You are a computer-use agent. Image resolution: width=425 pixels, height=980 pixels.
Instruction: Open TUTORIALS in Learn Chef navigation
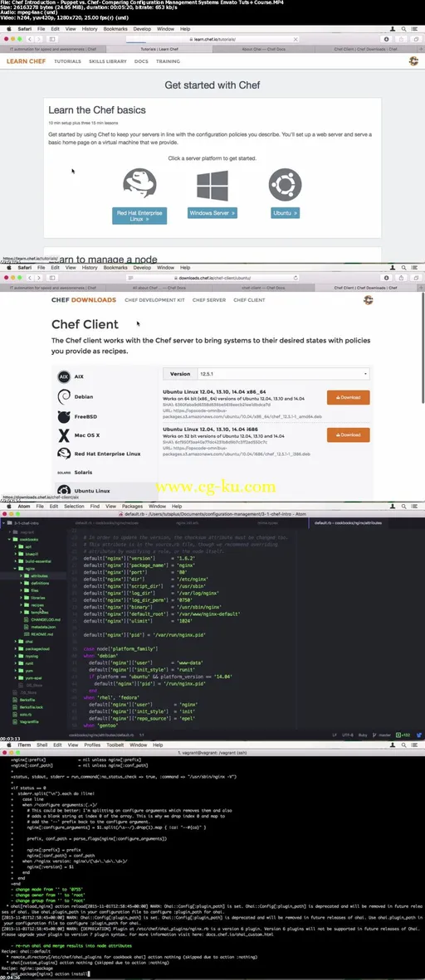pyautogui.click(x=67, y=61)
